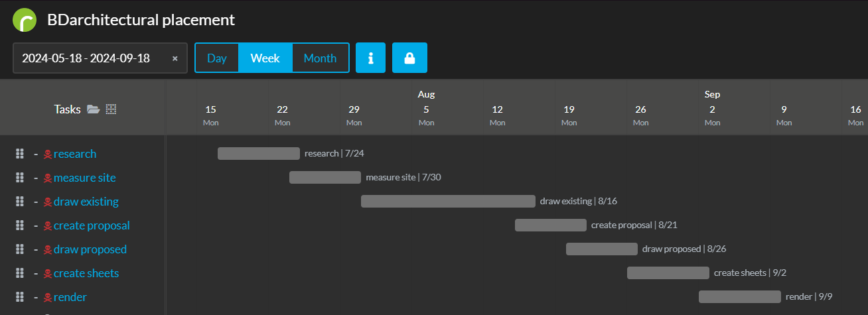Viewport: 868px width, 315px height.
Task: Open the create sheets task link
Action: coord(86,273)
